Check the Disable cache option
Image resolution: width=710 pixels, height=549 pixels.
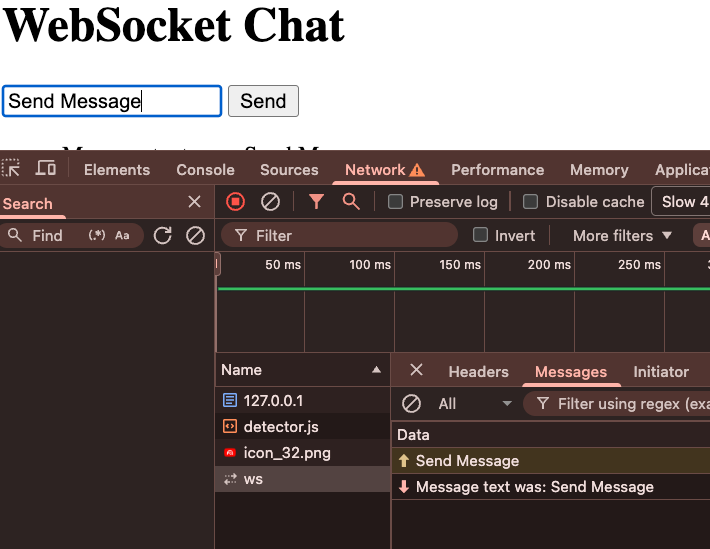click(531, 202)
